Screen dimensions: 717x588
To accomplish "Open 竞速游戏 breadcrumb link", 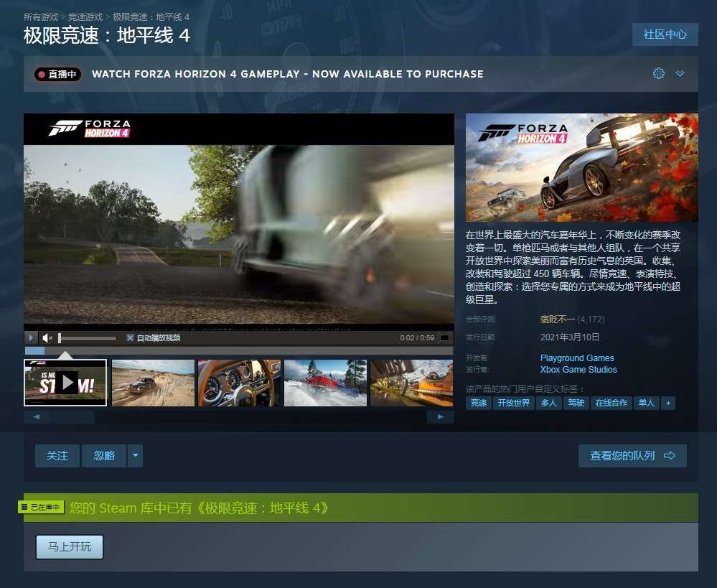I will point(86,16).
